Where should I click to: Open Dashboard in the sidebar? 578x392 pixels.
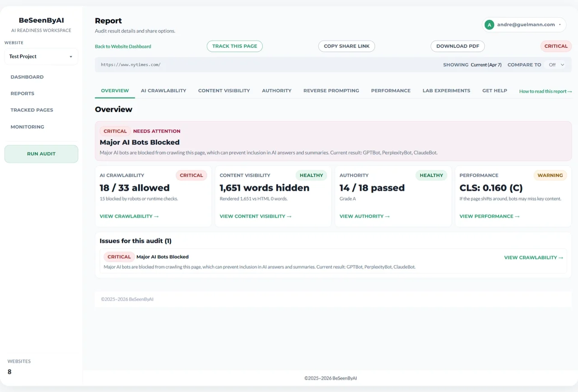pyautogui.click(x=27, y=77)
